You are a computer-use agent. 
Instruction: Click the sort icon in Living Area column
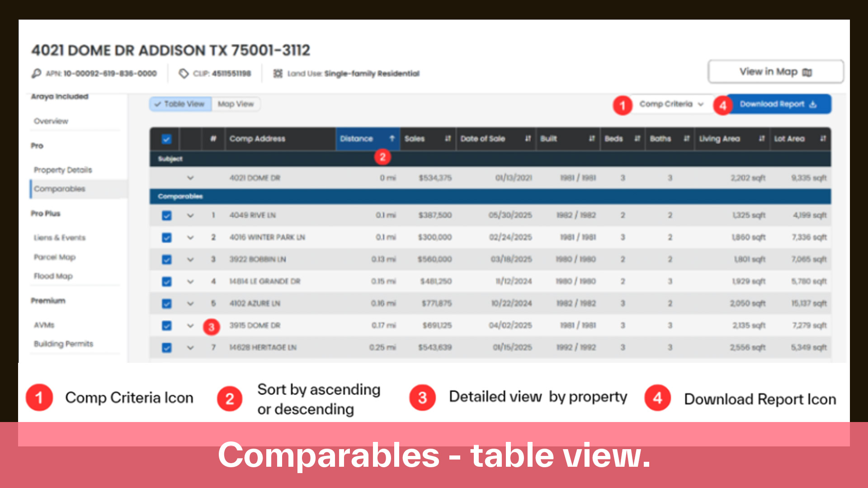[762, 139]
